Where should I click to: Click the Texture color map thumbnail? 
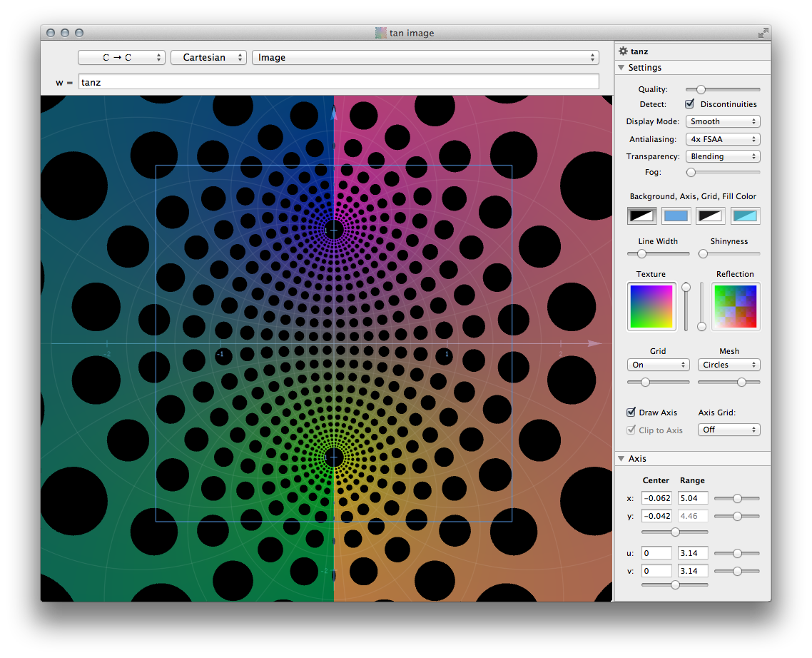tap(651, 307)
